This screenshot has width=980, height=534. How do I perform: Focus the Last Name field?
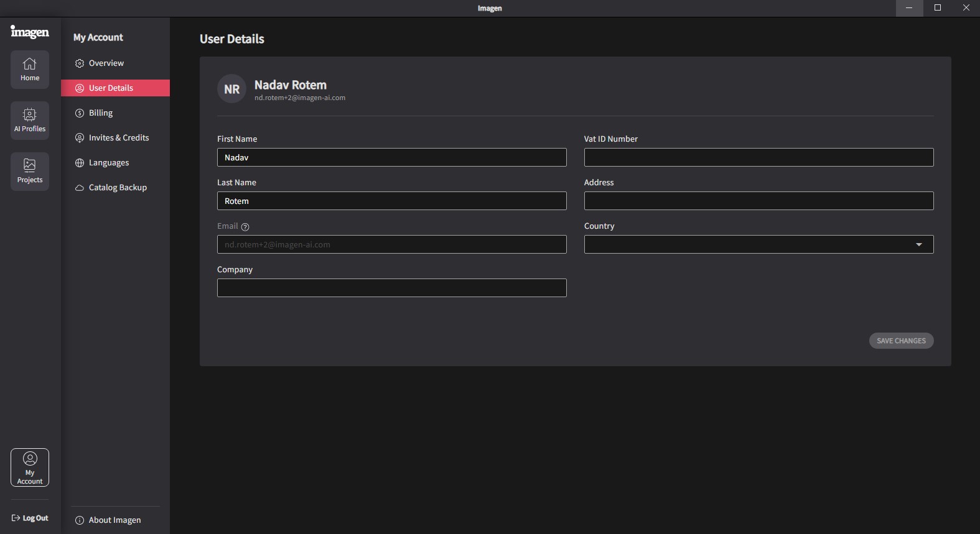[391, 201]
